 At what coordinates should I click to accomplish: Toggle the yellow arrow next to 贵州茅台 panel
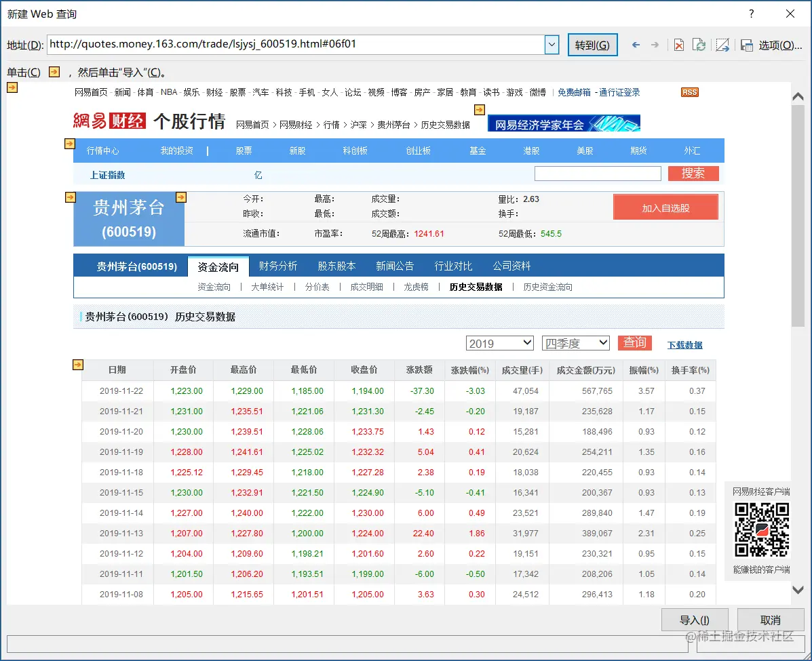pyautogui.click(x=71, y=197)
